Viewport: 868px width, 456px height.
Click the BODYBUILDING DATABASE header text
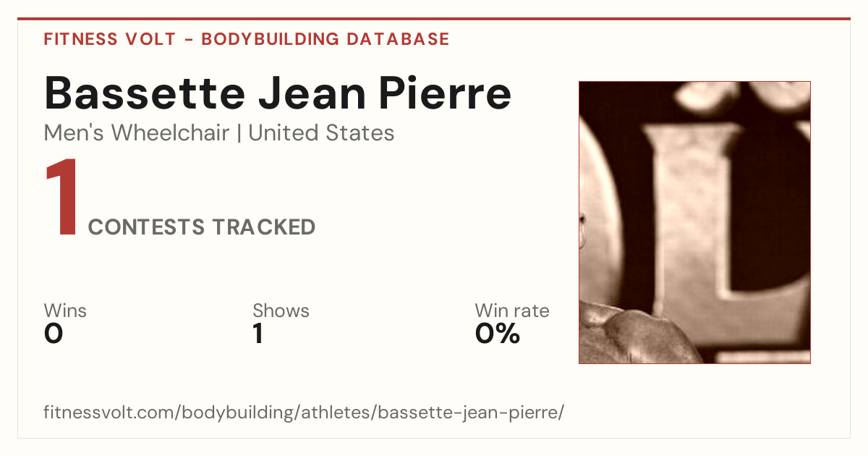325,39
